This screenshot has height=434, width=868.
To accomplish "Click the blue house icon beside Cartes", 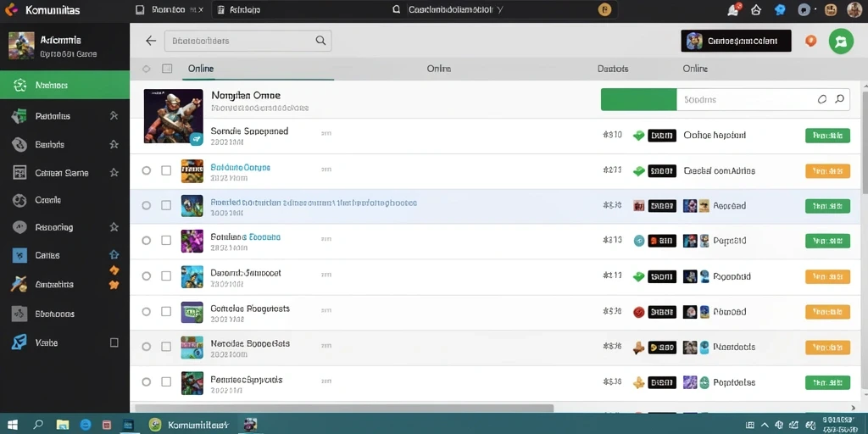I will pos(114,254).
